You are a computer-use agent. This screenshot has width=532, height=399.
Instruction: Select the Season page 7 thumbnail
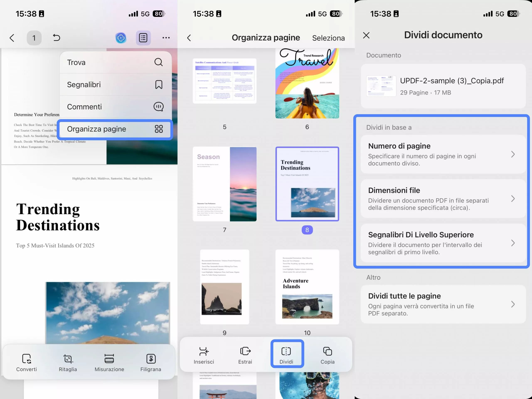pos(224,184)
